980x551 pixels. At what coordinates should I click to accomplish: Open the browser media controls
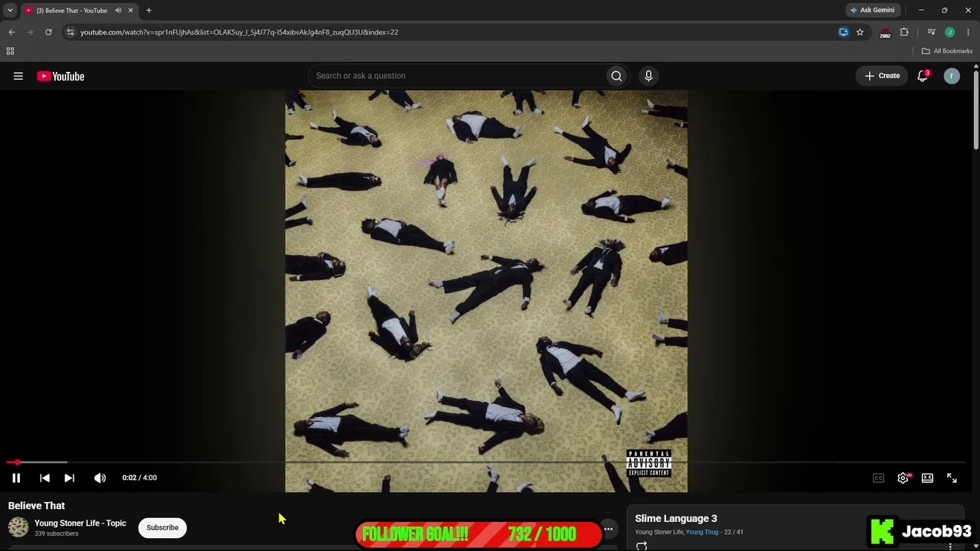coord(931,32)
